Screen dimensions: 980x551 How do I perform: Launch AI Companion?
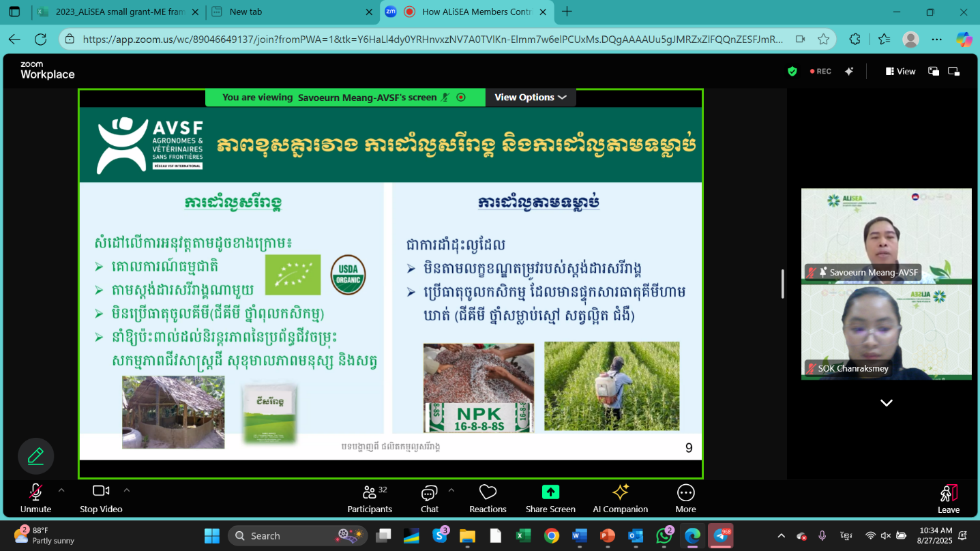click(620, 498)
